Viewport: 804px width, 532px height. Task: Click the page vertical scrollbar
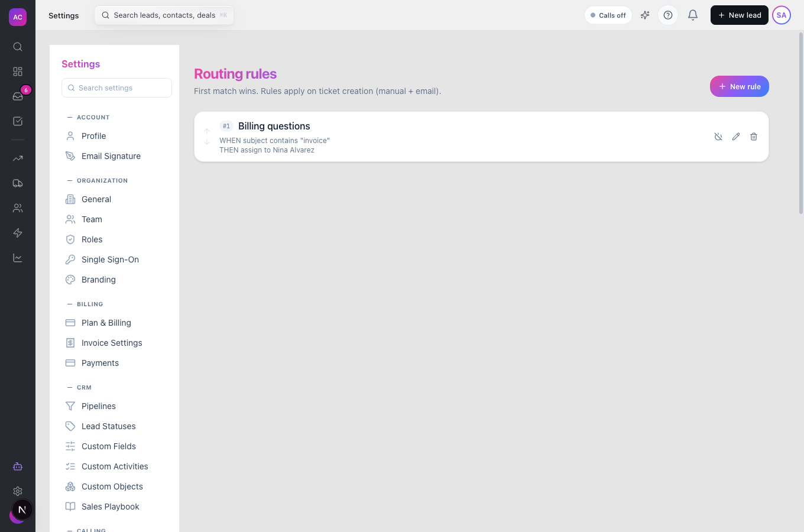801,123
